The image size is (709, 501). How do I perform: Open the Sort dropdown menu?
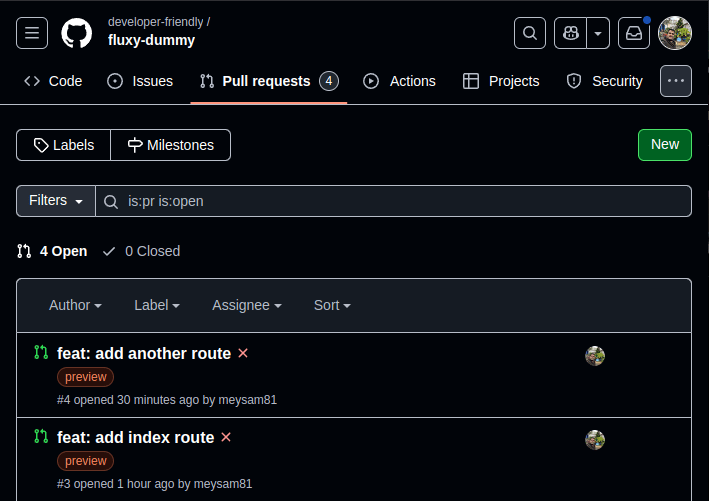tap(332, 305)
